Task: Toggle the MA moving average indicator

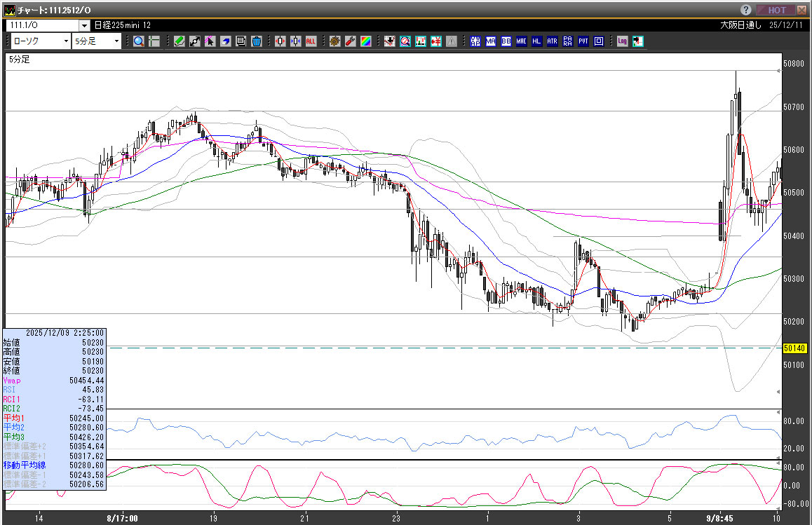Action: pyautogui.click(x=490, y=41)
